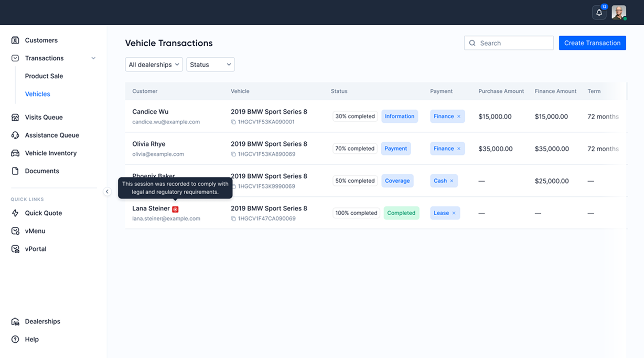The width and height of the screenshot is (644, 358).
Task: Click the Help question mark icon
Action: [15, 340]
